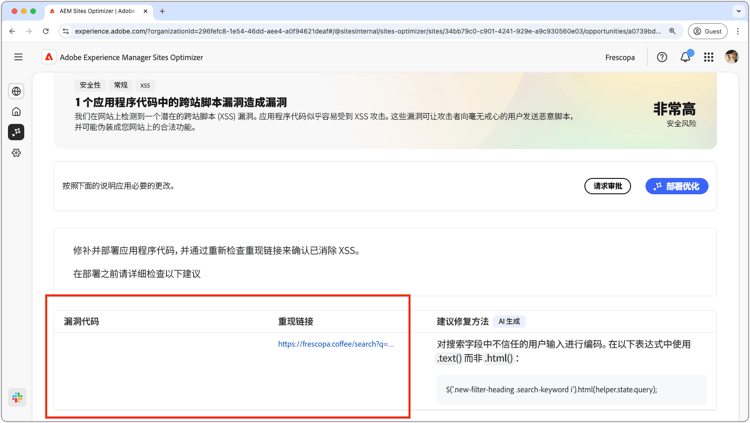750x423 pixels.
Task: Open the user profile avatar
Action: tap(731, 57)
